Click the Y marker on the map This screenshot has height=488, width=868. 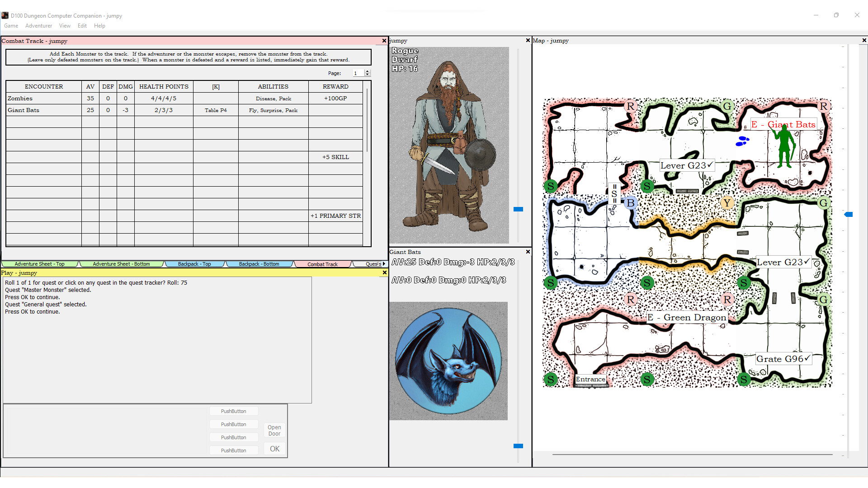727,203
